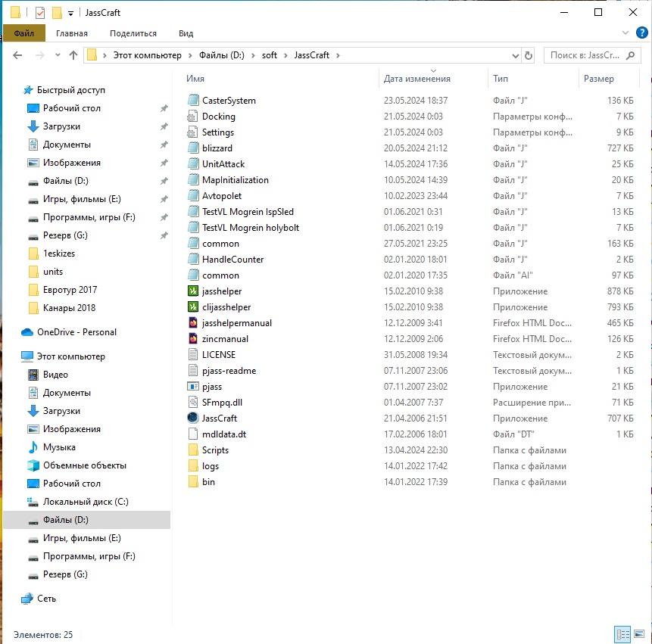Go up one folder level arrow
The width and height of the screenshot is (652, 644).
[73, 55]
